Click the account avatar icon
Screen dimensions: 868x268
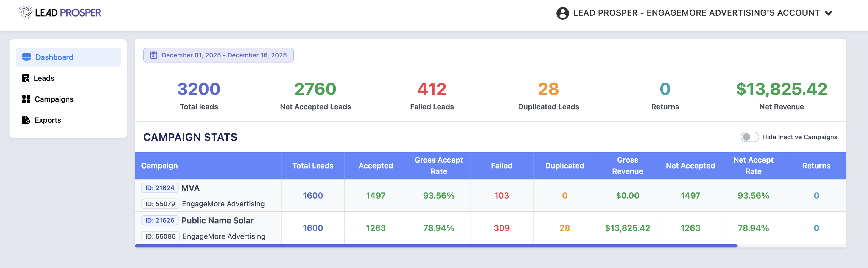pyautogui.click(x=562, y=13)
